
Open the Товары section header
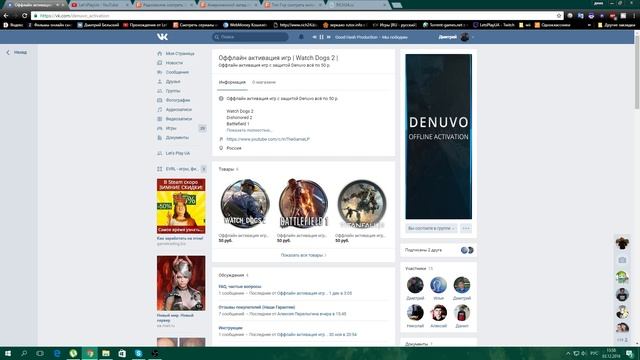coord(228,169)
